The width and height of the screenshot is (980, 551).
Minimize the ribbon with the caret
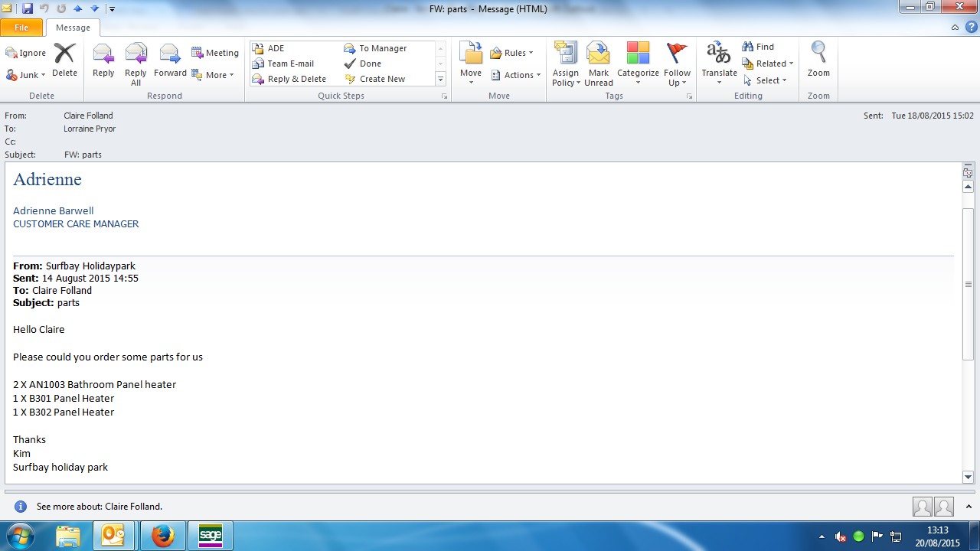[x=955, y=28]
